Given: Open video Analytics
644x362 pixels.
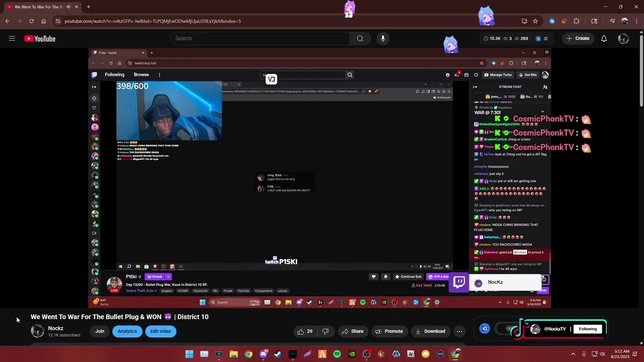Looking at the screenshot, I should pyautogui.click(x=127, y=331).
